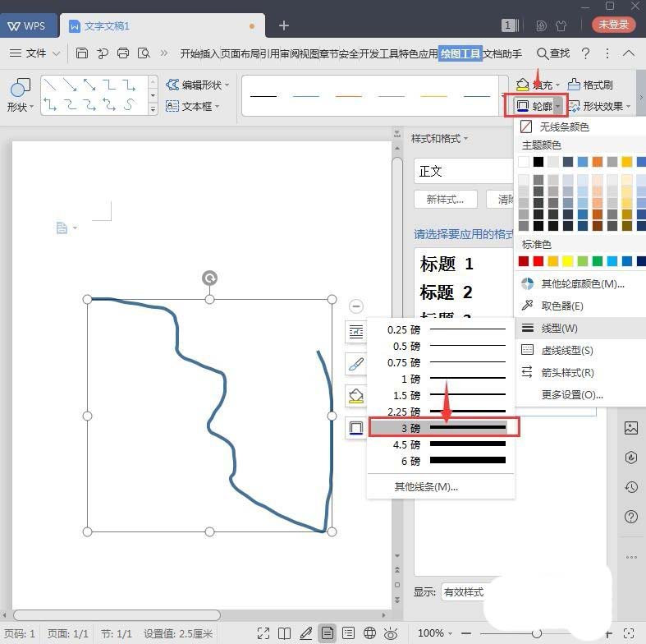Screen dimensions: 646x644
Task: Expand the quick toolbar overflow chevrons
Action: [164, 53]
